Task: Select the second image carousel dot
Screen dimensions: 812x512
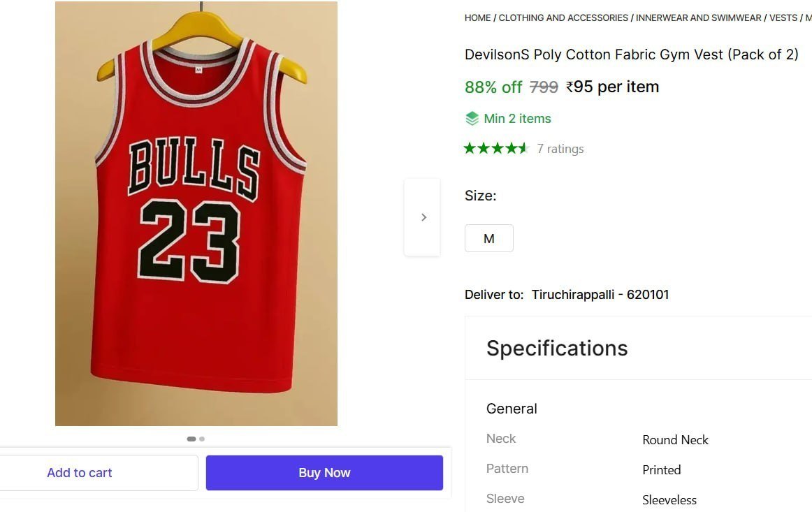Action: (x=202, y=439)
